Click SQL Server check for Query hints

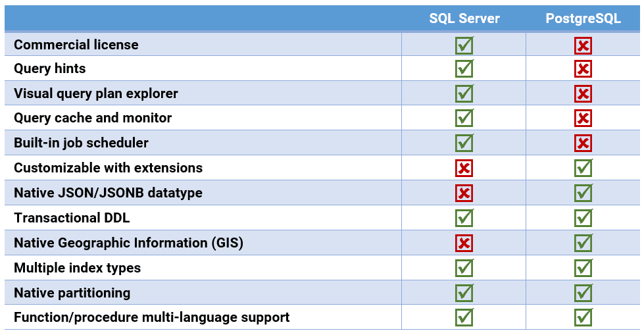(x=464, y=69)
